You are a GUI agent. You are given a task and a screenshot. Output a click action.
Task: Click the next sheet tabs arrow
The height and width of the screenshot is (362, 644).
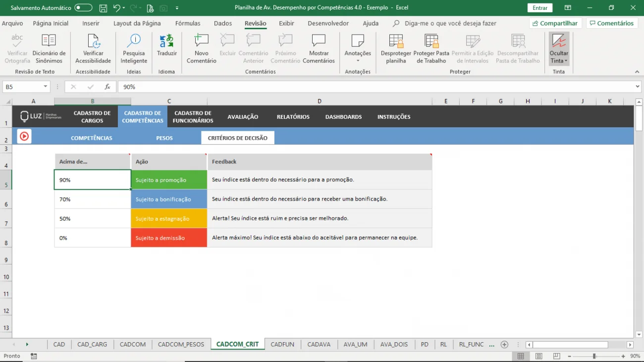(27, 344)
